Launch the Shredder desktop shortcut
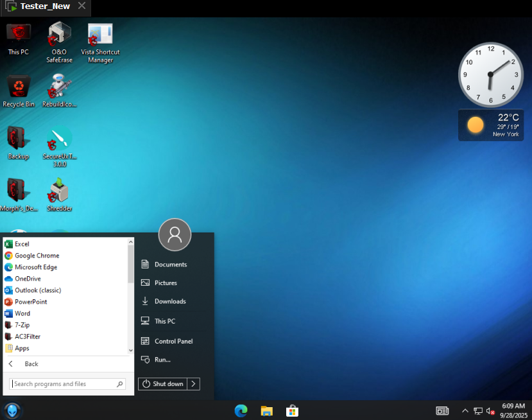This screenshot has height=420, width=532. [59, 193]
